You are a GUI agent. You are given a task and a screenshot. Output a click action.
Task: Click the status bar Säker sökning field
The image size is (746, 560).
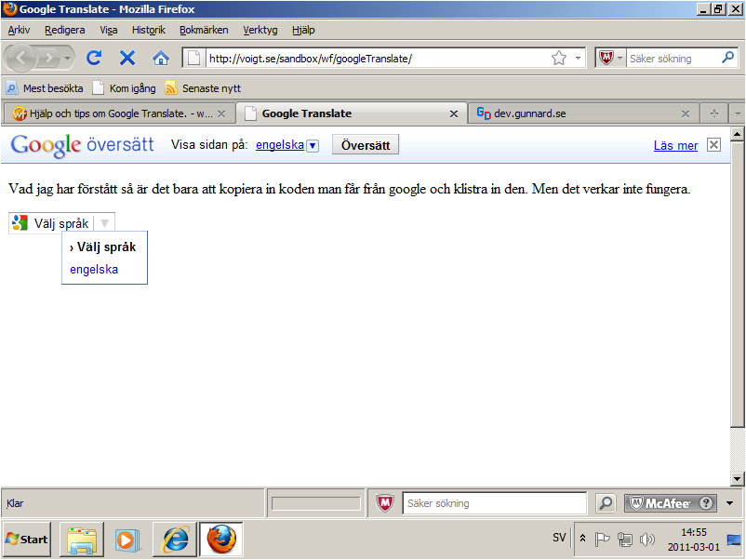(494, 503)
